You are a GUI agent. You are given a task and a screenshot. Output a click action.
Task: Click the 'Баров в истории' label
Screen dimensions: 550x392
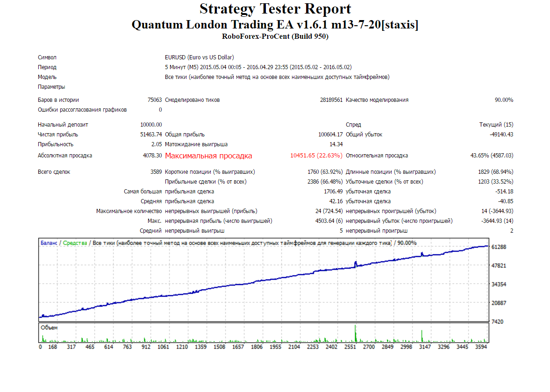58,100
